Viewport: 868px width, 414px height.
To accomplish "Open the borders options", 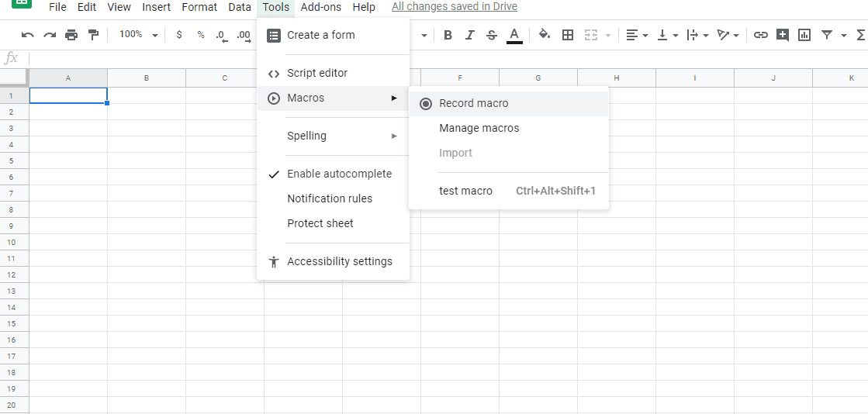I will [567, 35].
